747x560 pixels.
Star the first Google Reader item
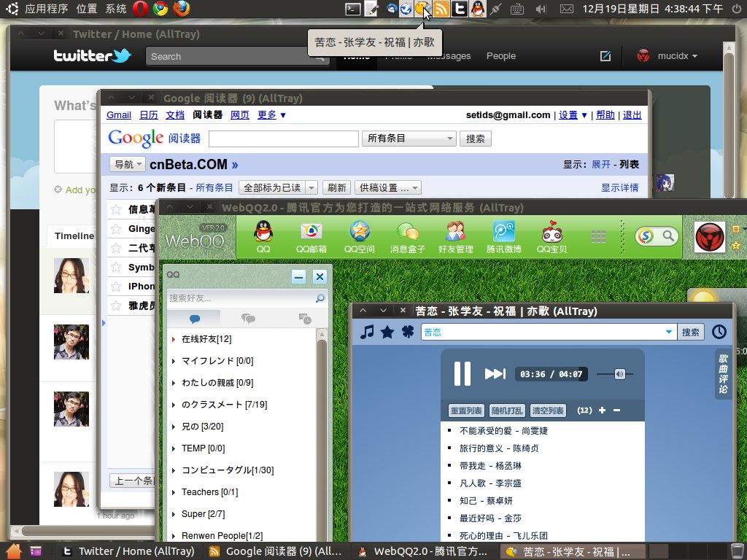pos(115,210)
